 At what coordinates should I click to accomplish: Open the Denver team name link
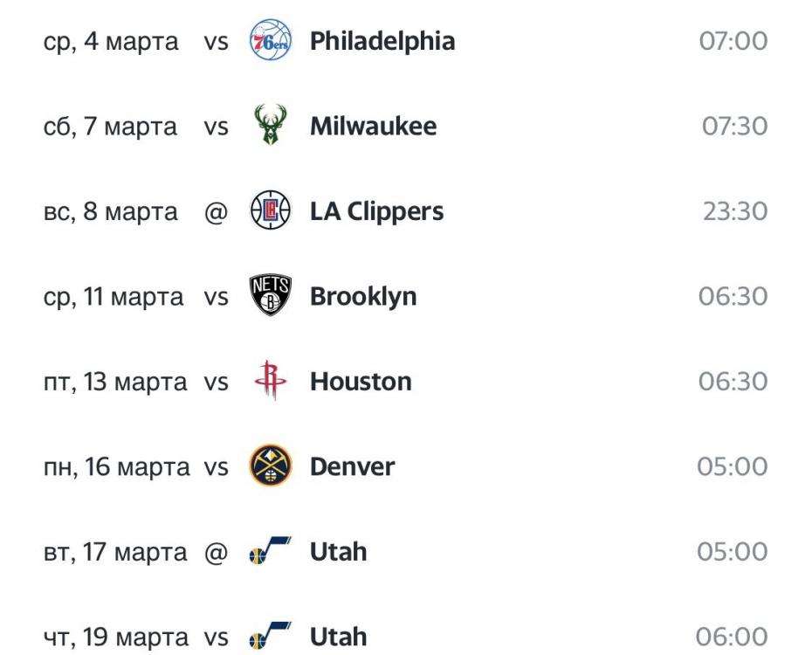pos(352,466)
